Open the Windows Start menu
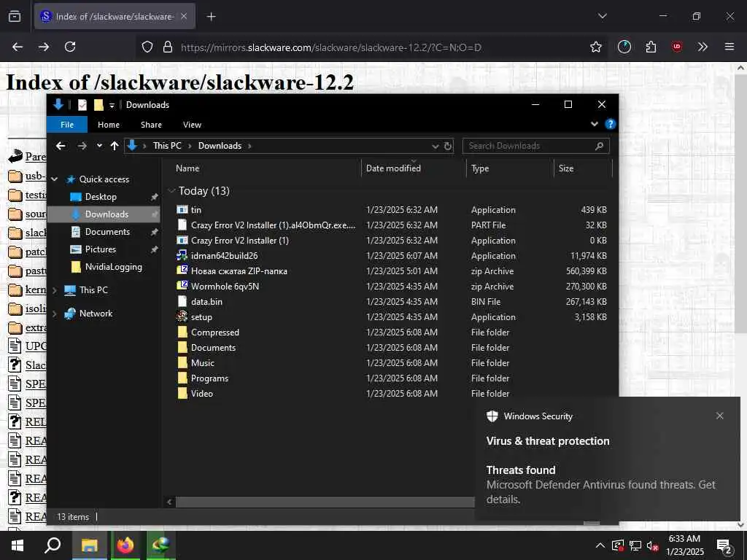The width and height of the screenshot is (747, 560). [18, 545]
